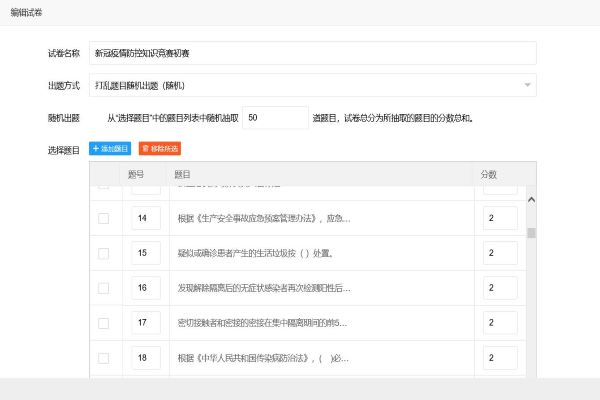Click the plus icon on 添加题目

pyautogui.click(x=96, y=148)
